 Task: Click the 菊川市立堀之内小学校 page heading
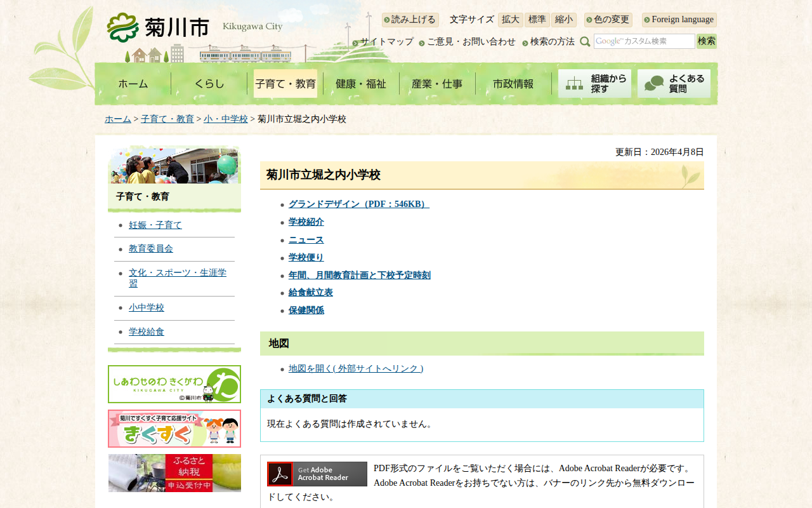tap(324, 175)
